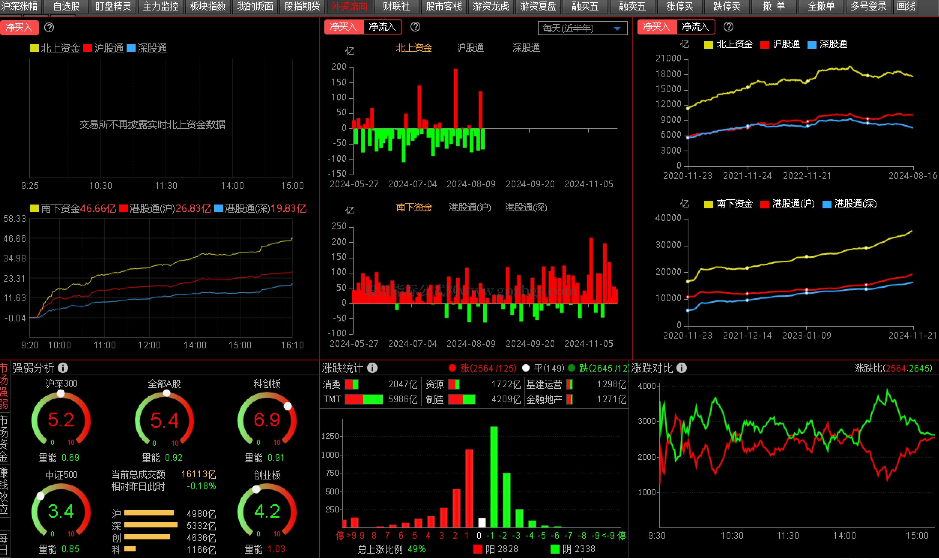The height and width of the screenshot is (560, 939).
Task: Click red 沪股通 legend swatch in left panel
Action: (88, 48)
